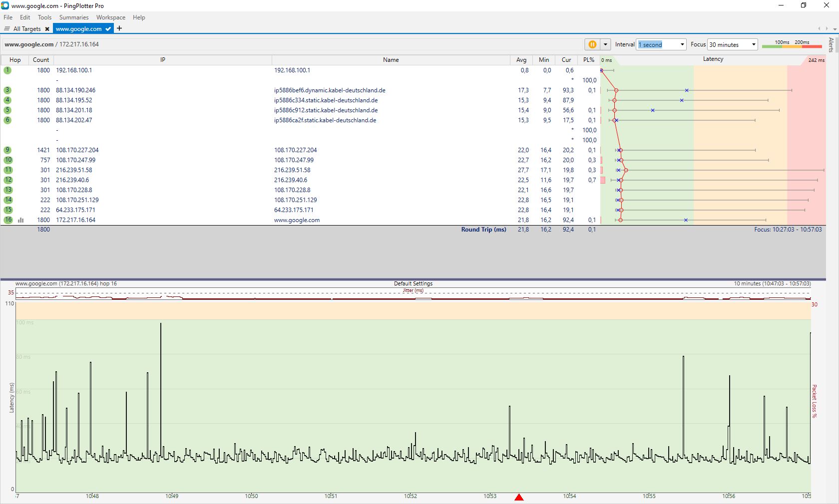The width and height of the screenshot is (839, 504).
Task: Select hop 9 green circle icon
Action: 7,150
